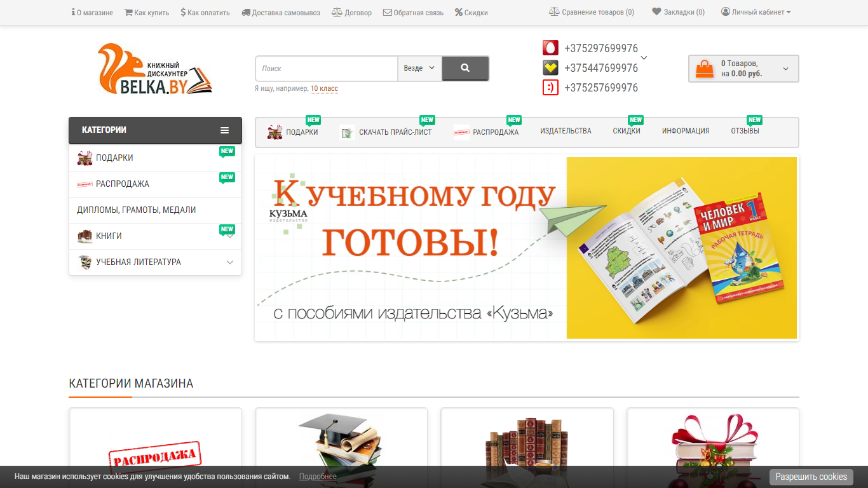The height and width of the screenshot is (488, 868).
Task: Click the heart icon beside Закладки
Action: [x=656, y=11]
